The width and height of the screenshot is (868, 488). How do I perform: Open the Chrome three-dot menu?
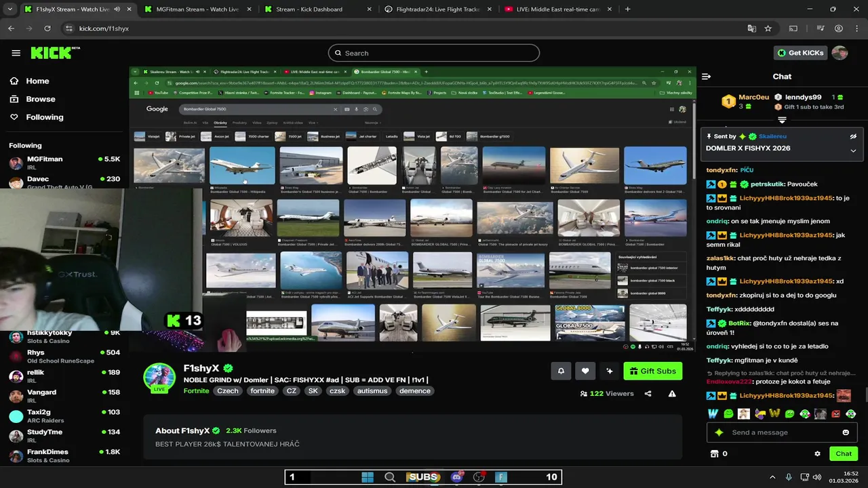[x=856, y=28]
